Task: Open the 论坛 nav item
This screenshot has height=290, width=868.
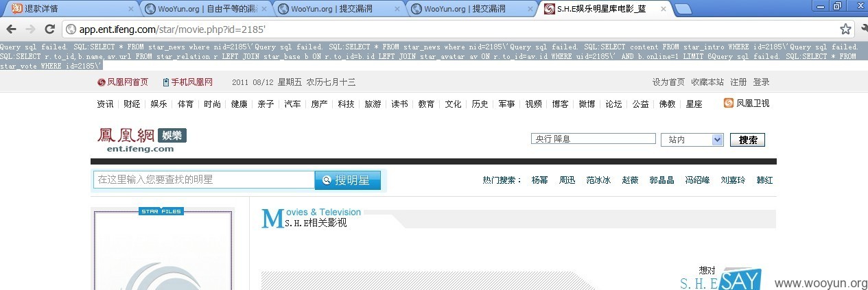Action: pos(613,104)
